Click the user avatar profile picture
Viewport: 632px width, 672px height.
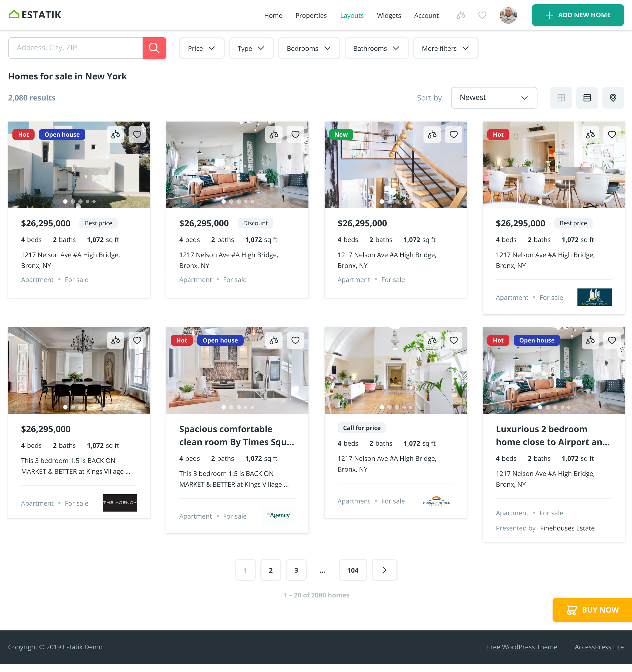click(x=508, y=15)
